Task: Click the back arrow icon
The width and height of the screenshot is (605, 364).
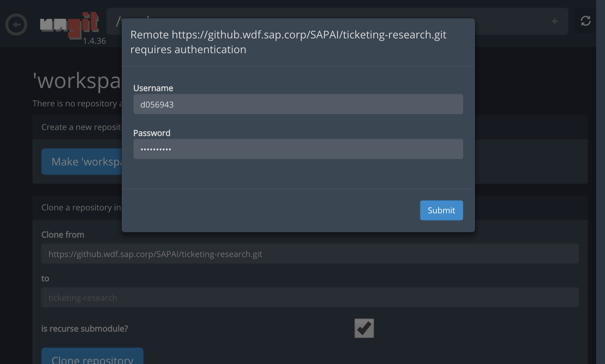Action: click(x=16, y=25)
